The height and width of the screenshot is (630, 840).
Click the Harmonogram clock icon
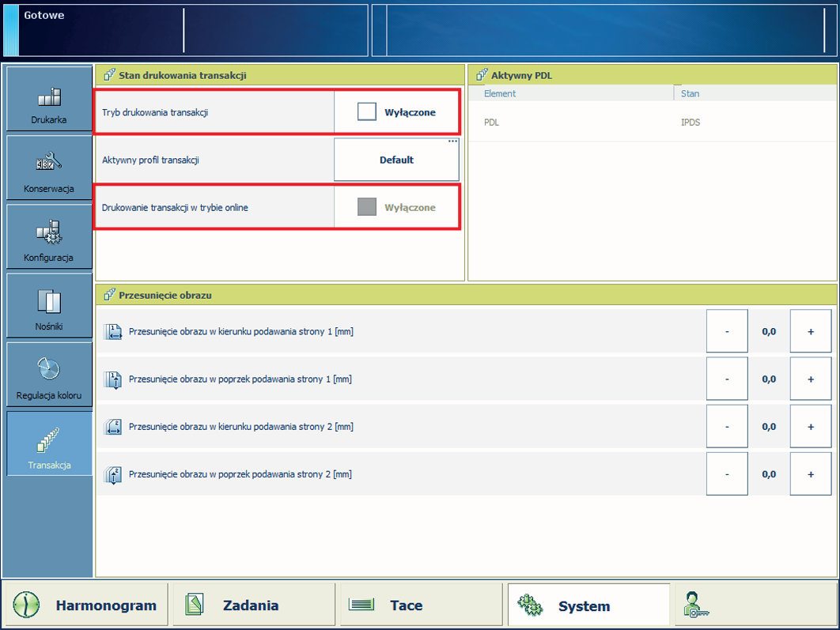pyautogui.click(x=25, y=605)
